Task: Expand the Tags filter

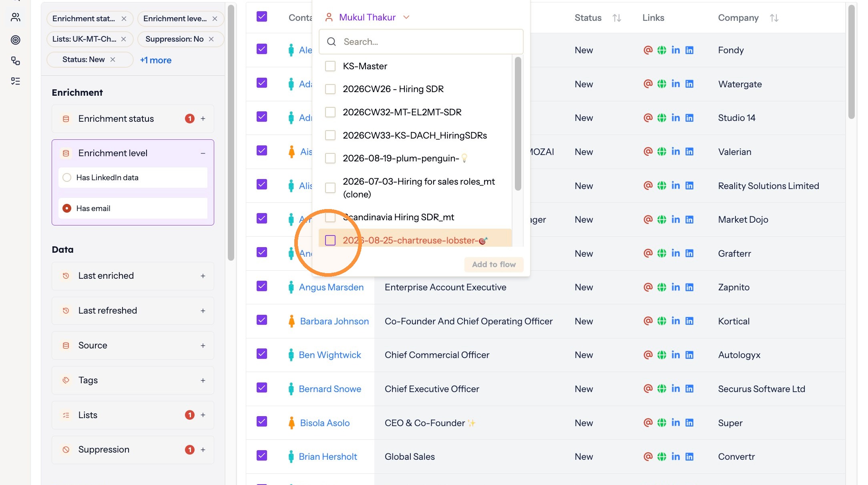Action: click(x=203, y=380)
